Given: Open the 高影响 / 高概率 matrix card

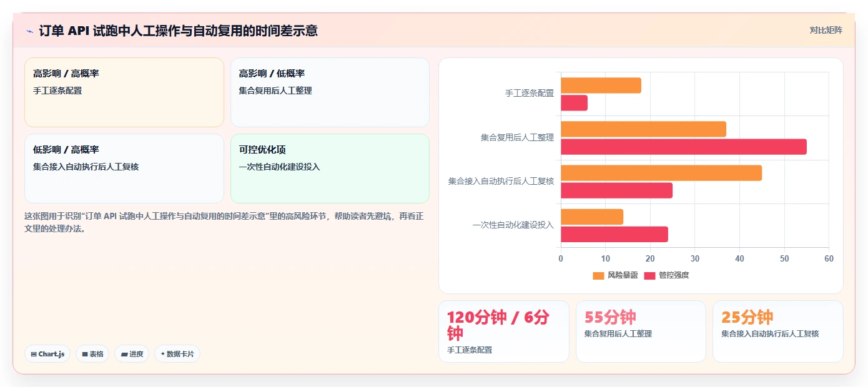Looking at the screenshot, I should (x=124, y=92).
